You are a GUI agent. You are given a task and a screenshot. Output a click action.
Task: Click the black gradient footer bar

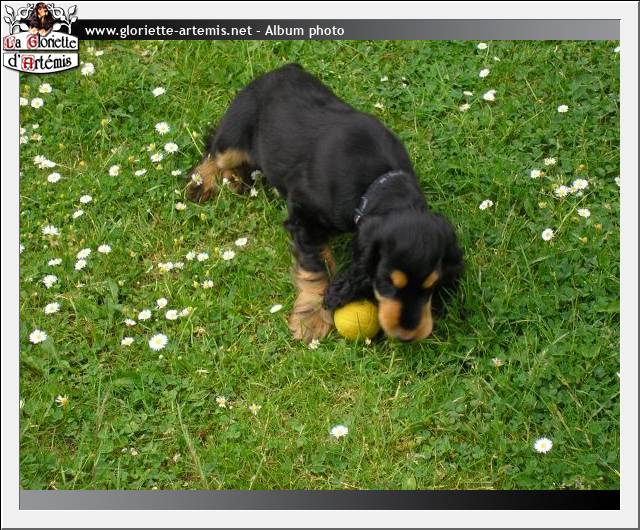click(x=320, y=499)
